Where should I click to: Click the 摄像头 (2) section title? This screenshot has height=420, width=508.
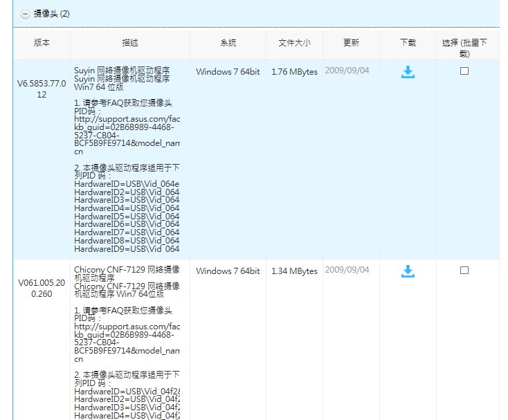[51, 14]
